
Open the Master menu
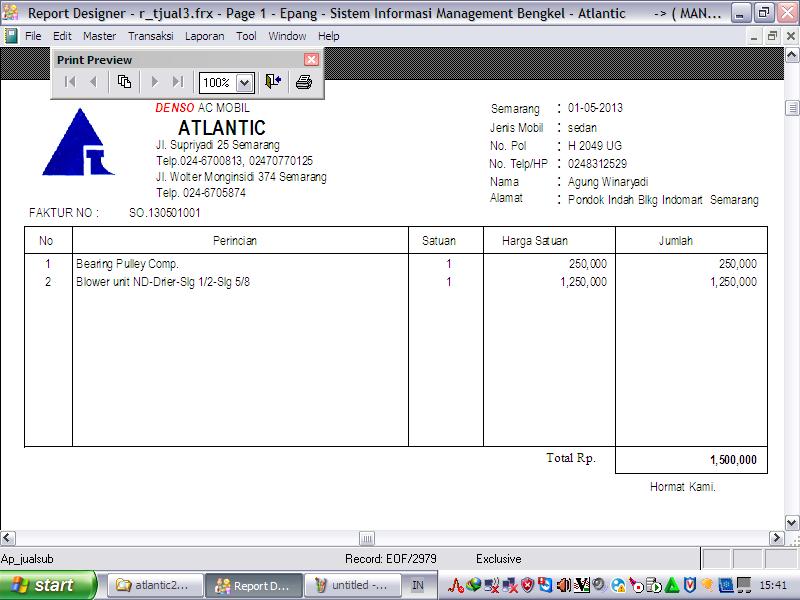[99, 36]
